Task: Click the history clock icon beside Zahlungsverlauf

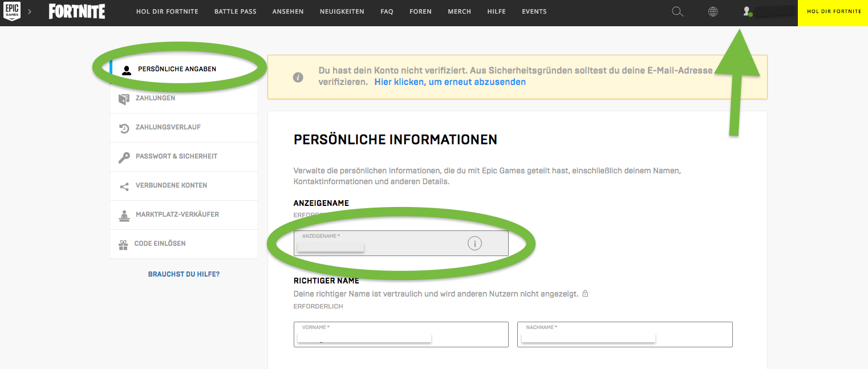Action: [124, 129]
